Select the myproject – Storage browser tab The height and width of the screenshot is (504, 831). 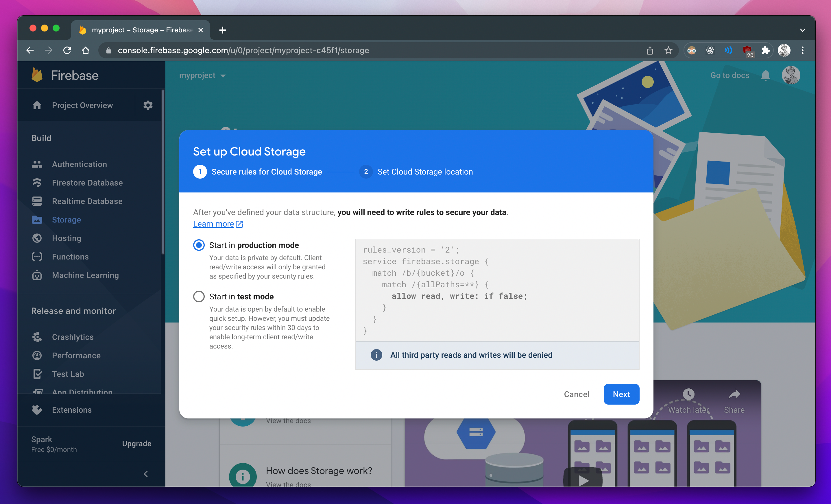(140, 30)
